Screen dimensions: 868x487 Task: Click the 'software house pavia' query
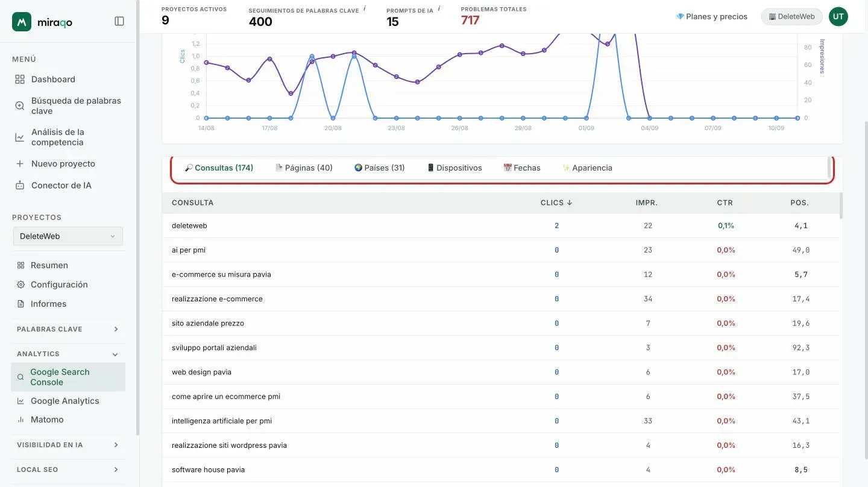(x=208, y=470)
